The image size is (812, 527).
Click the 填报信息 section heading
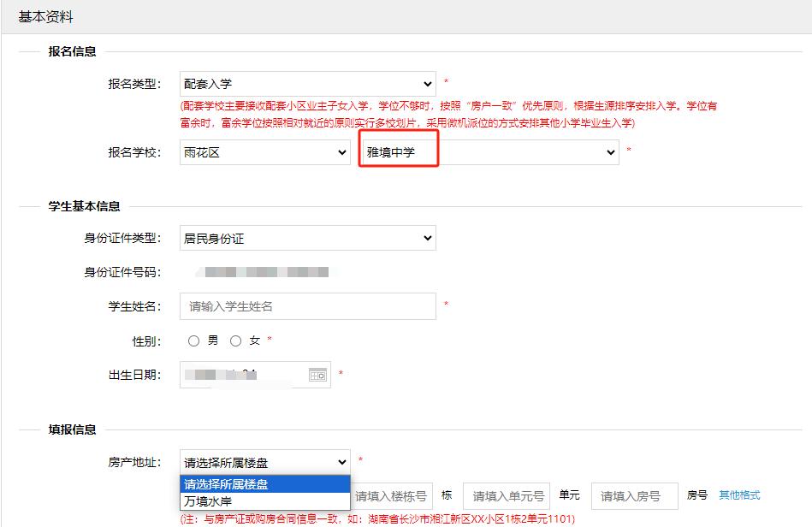72,429
